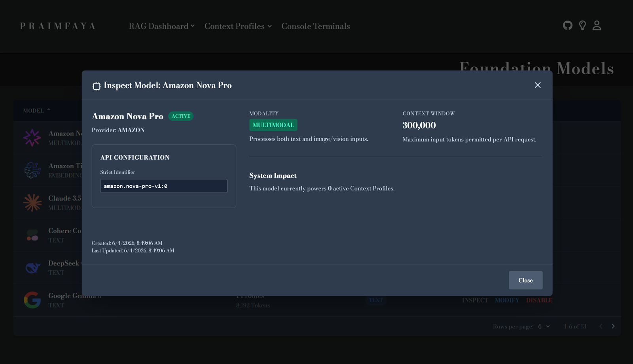Open the rows per page dropdown
633x364 pixels.
tap(544, 326)
